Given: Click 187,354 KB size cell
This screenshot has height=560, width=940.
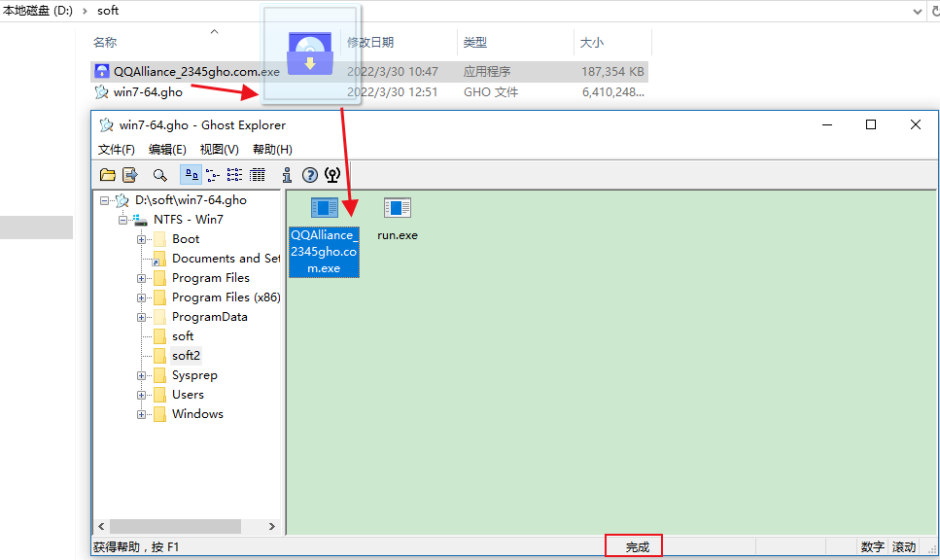Looking at the screenshot, I should click(x=612, y=72).
